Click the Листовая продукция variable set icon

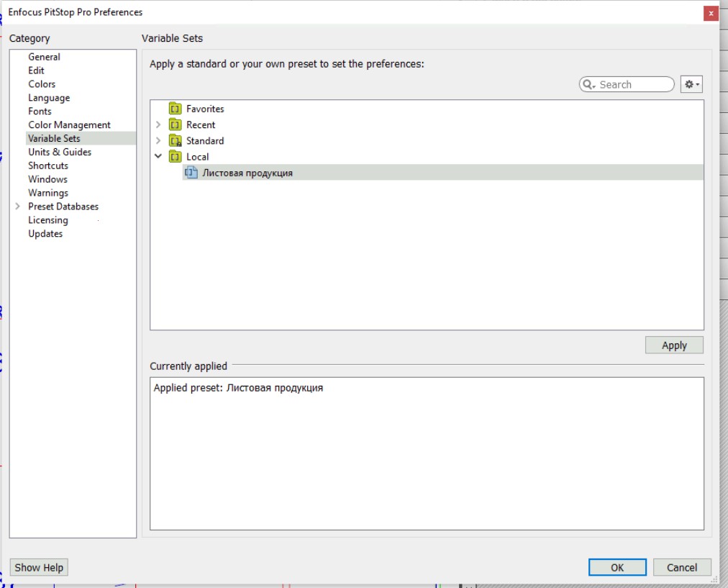click(191, 173)
